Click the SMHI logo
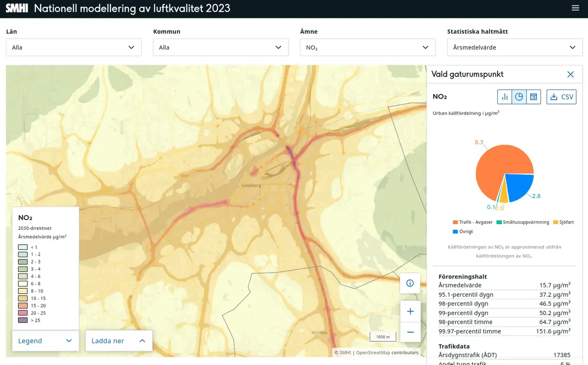 (17, 8)
